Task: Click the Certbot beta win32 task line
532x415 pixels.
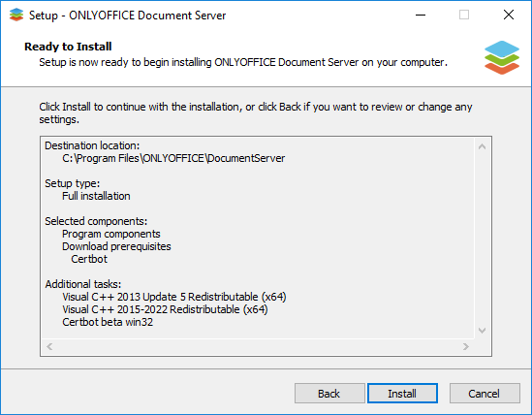Action: 108,322
